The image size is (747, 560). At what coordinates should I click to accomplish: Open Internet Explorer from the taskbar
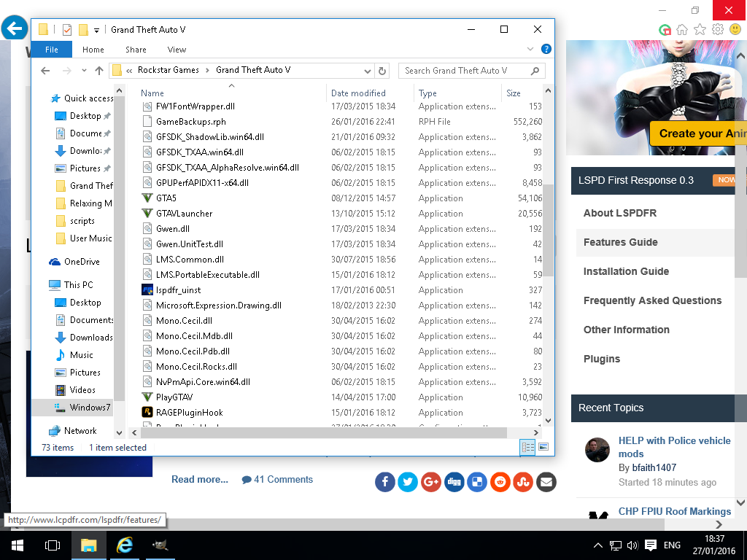(x=124, y=545)
